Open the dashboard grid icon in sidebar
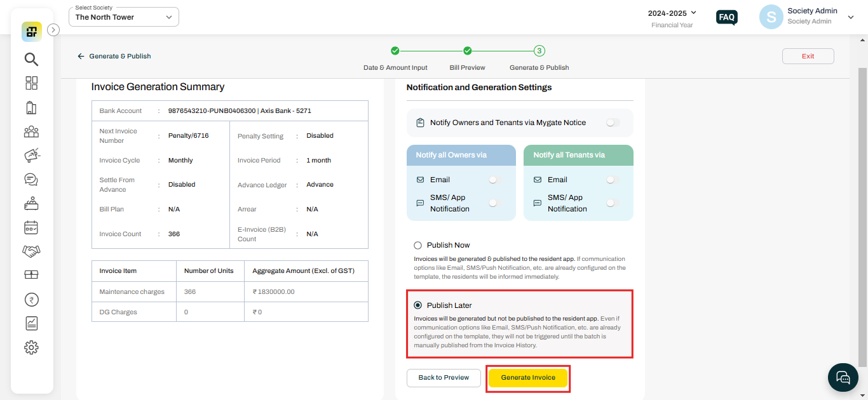This screenshot has height=400, width=868. pos(31,83)
